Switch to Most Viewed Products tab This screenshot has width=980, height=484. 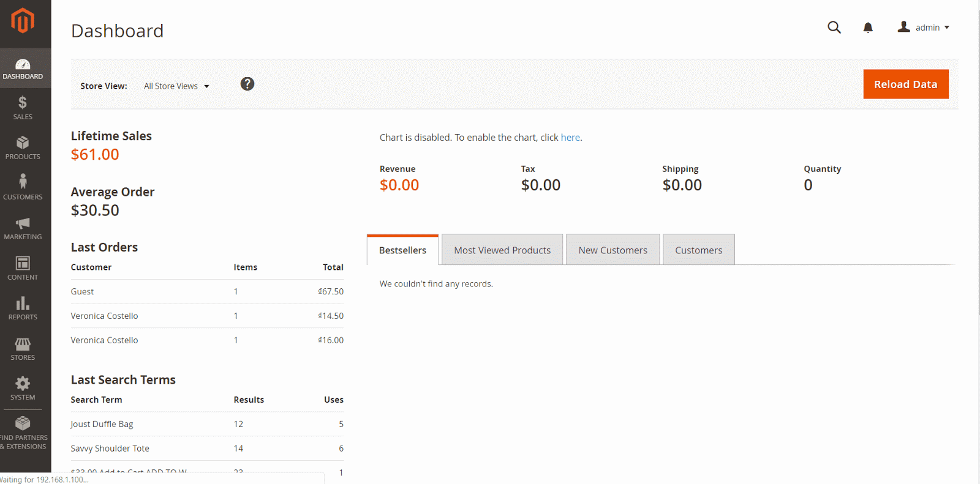pos(502,250)
